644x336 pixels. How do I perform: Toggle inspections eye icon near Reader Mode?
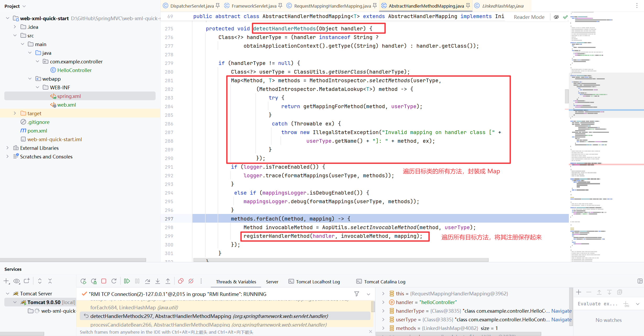[x=556, y=17]
